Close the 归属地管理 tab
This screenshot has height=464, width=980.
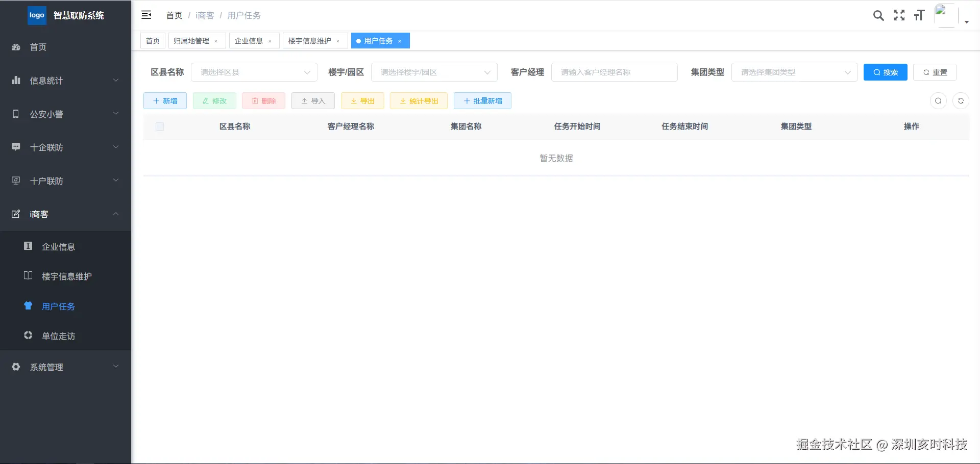[x=216, y=41]
